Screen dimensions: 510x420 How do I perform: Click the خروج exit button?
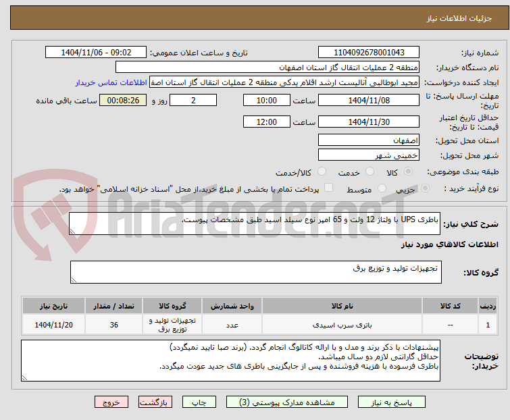tap(111, 402)
